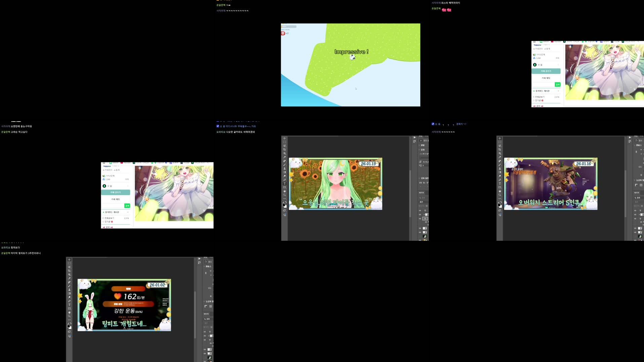Image resolution: width=644 pixels, height=362 pixels.
Task: Select the Lasso tool in the toolbar
Action: coord(285,145)
